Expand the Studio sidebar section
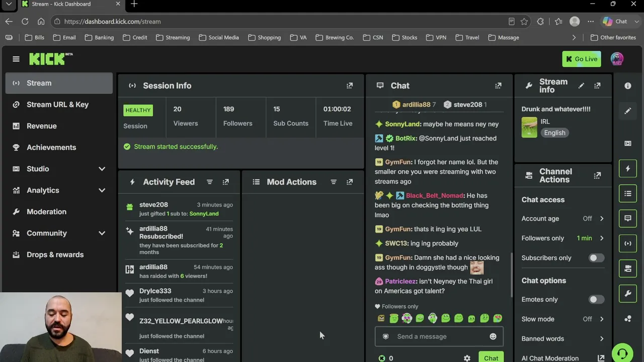 tap(102, 169)
